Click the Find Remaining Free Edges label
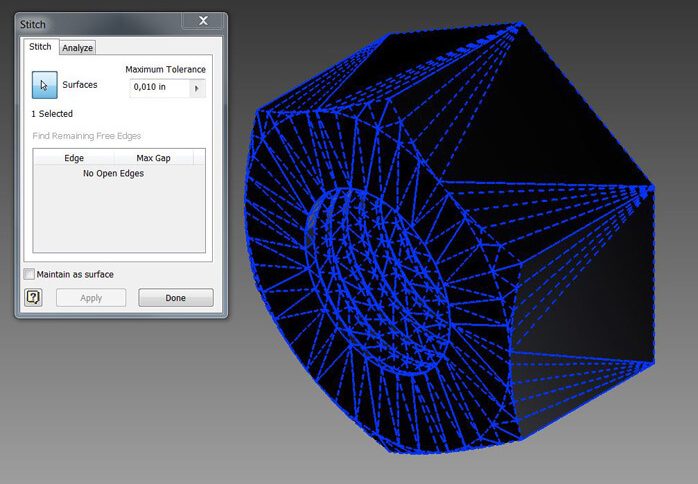 (x=87, y=136)
